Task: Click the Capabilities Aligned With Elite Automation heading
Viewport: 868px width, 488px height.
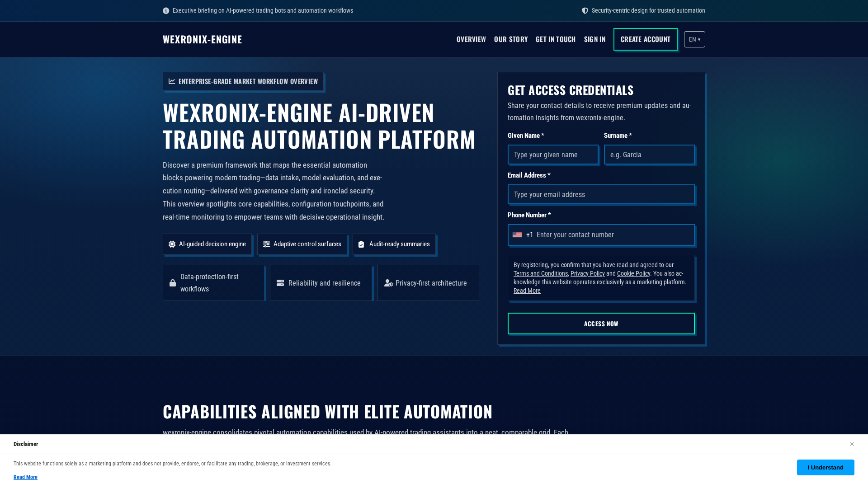Action: coord(327,412)
